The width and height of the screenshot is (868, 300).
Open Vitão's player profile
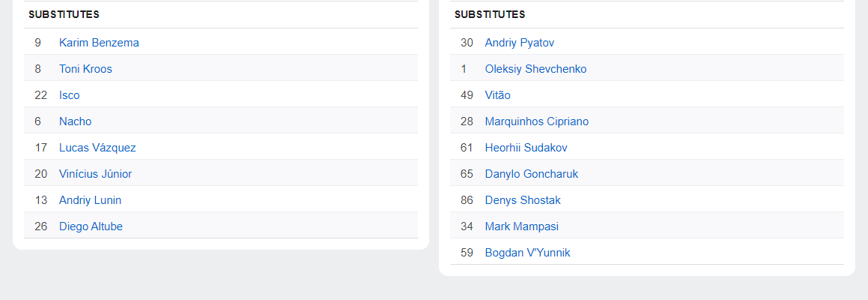497,95
